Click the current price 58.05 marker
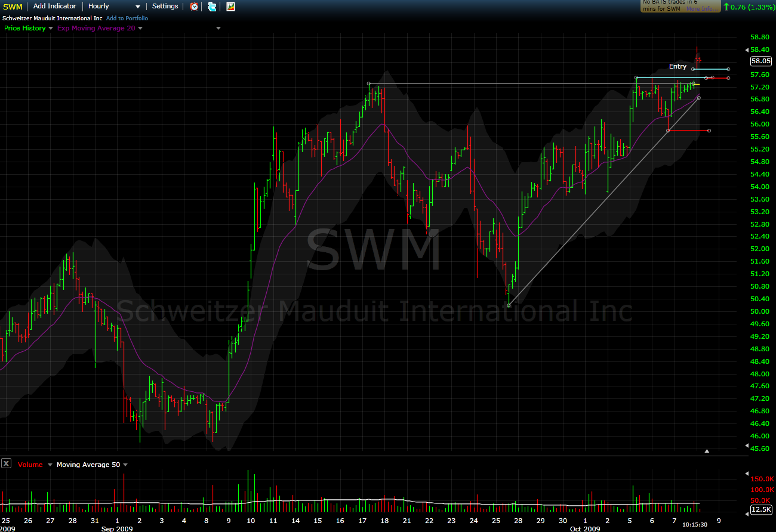The image size is (776, 532). pos(761,61)
